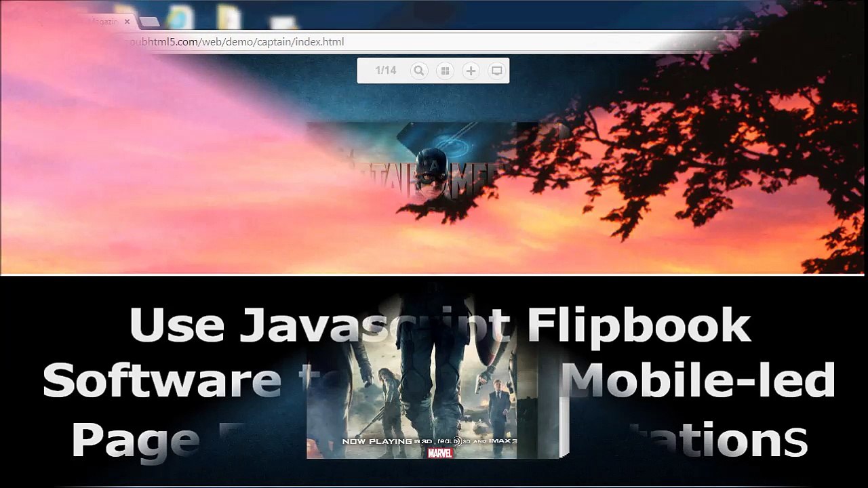868x488 pixels.
Task: Click the plus zoom-in icon in flipbook toolbar
Action: click(x=471, y=70)
